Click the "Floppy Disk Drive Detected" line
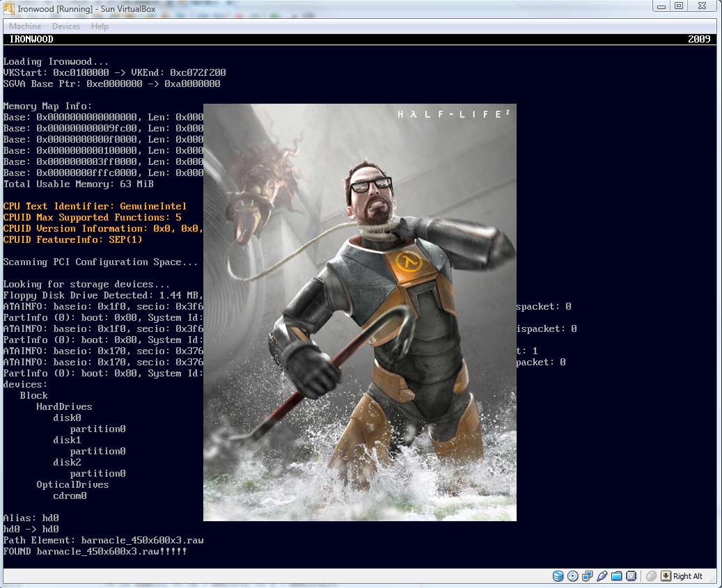Screen dimensions: 722x588 (103, 295)
